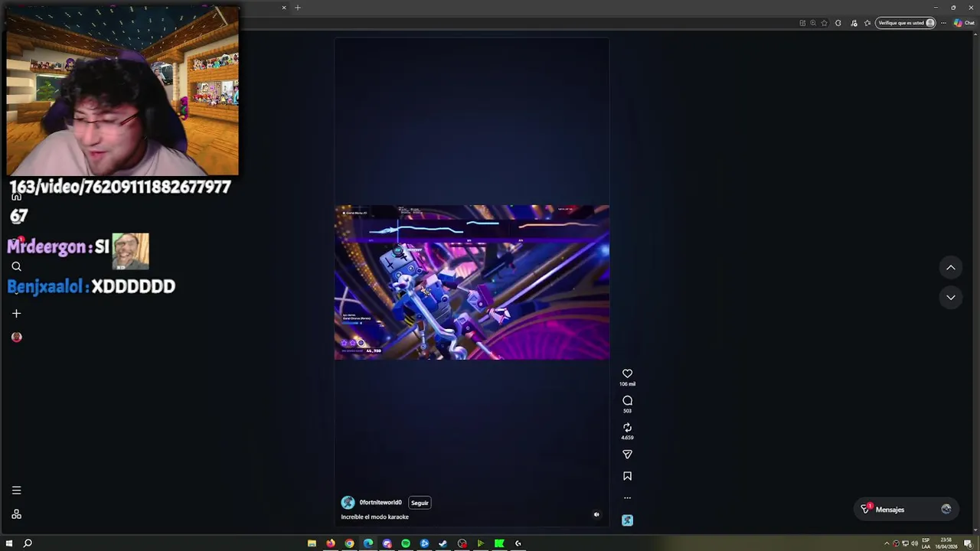Screen dimensions: 980x551
Task: Click the zoom magnifier in address bar
Action: pyautogui.click(x=813, y=23)
